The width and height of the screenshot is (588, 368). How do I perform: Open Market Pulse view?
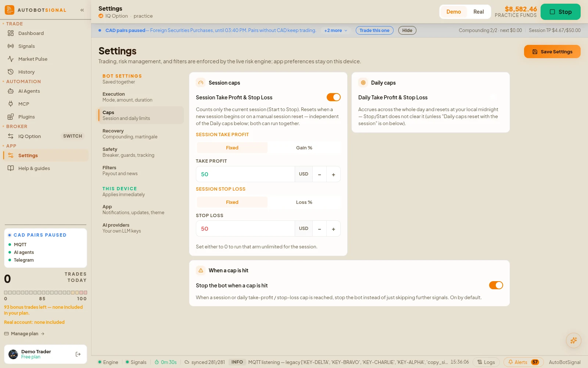coord(46,59)
